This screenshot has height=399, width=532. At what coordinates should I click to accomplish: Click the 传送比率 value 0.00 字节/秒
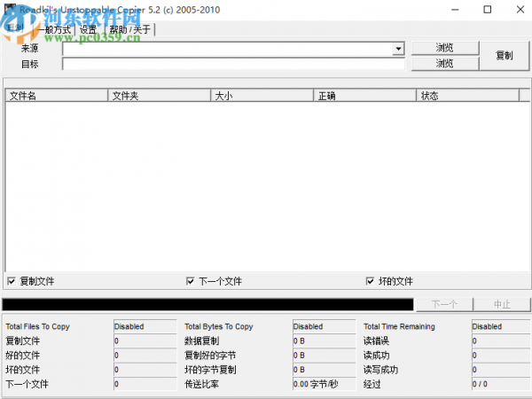(324, 384)
